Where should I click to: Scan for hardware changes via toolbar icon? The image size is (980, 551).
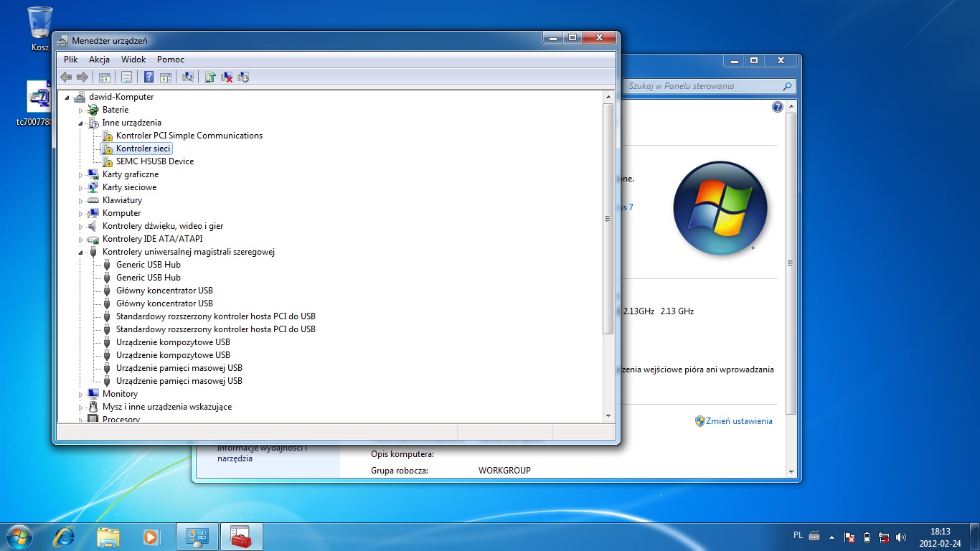coord(188,77)
